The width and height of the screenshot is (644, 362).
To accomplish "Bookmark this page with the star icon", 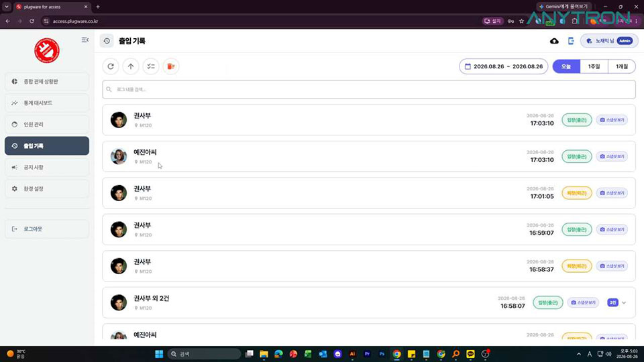I will (522, 21).
